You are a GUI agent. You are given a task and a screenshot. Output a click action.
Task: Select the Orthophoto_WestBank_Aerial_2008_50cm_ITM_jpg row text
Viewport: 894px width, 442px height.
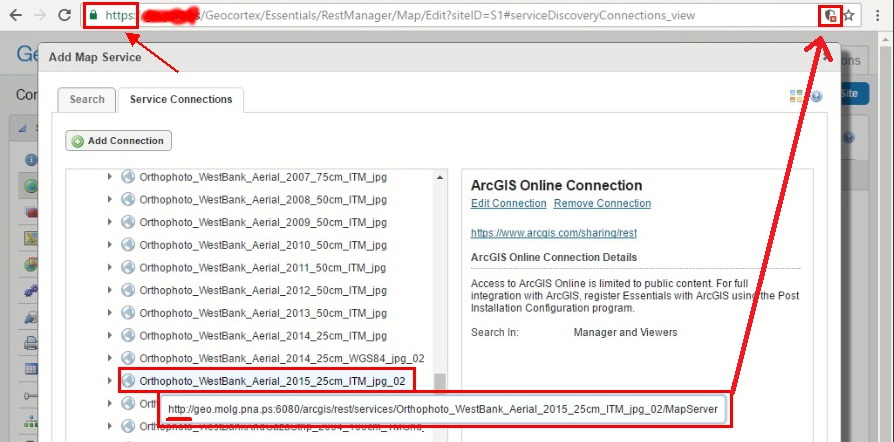click(x=263, y=200)
